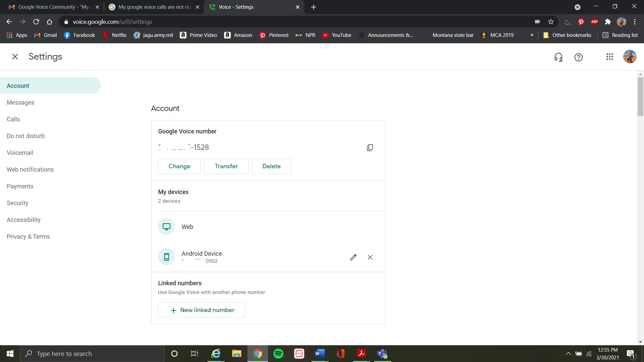Image resolution: width=644 pixels, height=362 pixels.
Task: Go back in browser history
Action: pyautogui.click(x=9, y=22)
